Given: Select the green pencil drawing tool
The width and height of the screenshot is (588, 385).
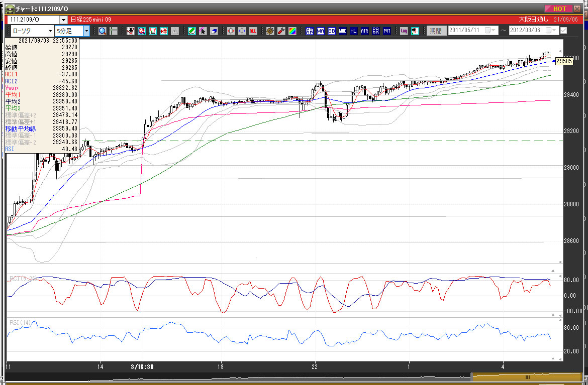Looking at the screenshot, I should click(x=192, y=31).
